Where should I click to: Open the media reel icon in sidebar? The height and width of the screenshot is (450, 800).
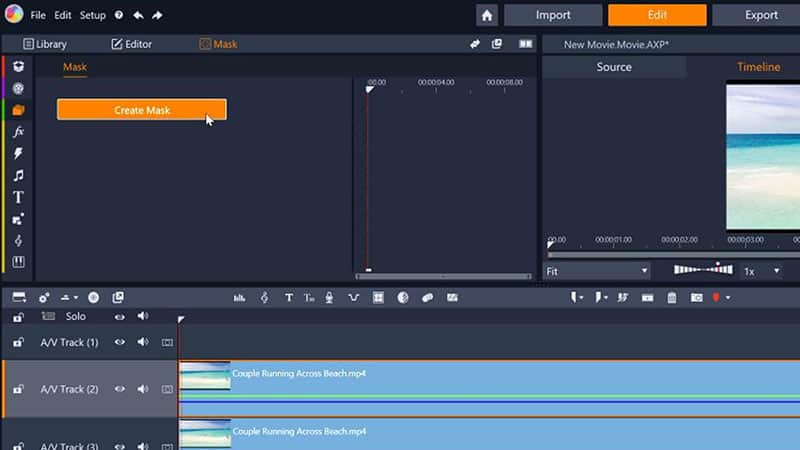[x=18, y=88]
